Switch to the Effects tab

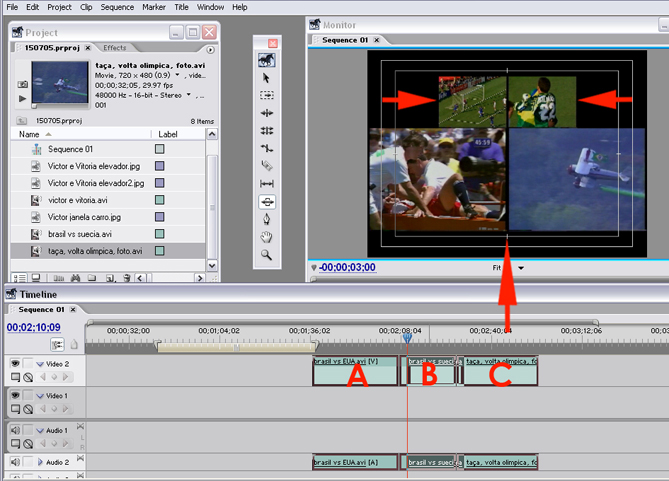point(114,48)
